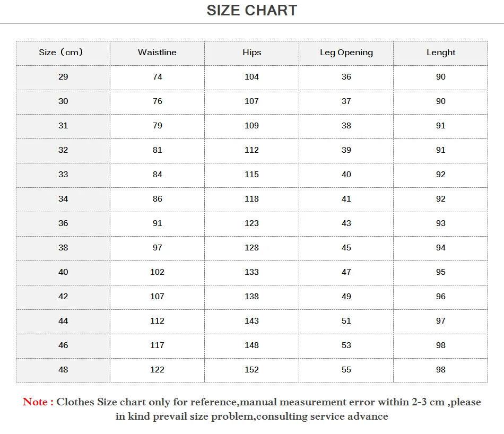This screenshot has width=504, height=434.
Task: Click leg opening value 51 for size 44
Action: [346, 321]
